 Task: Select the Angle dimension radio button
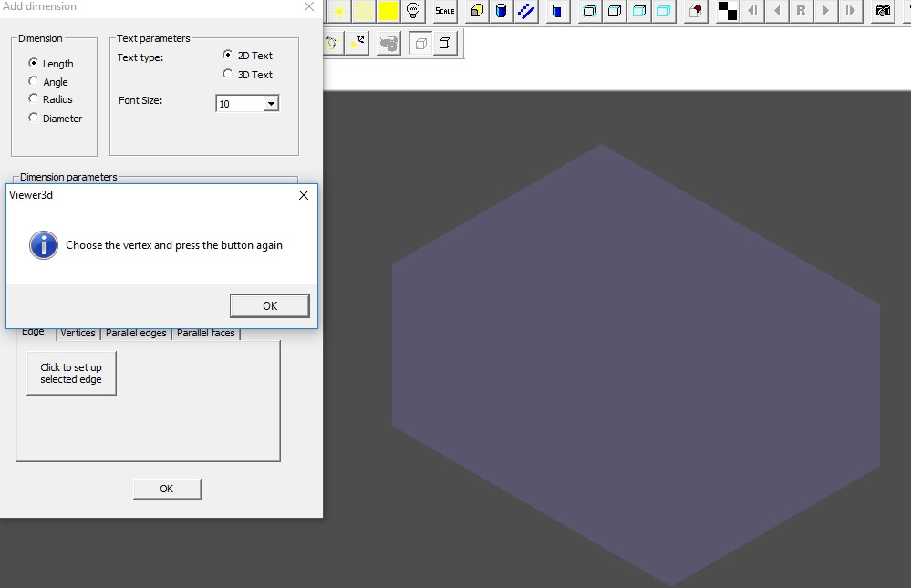34,82
